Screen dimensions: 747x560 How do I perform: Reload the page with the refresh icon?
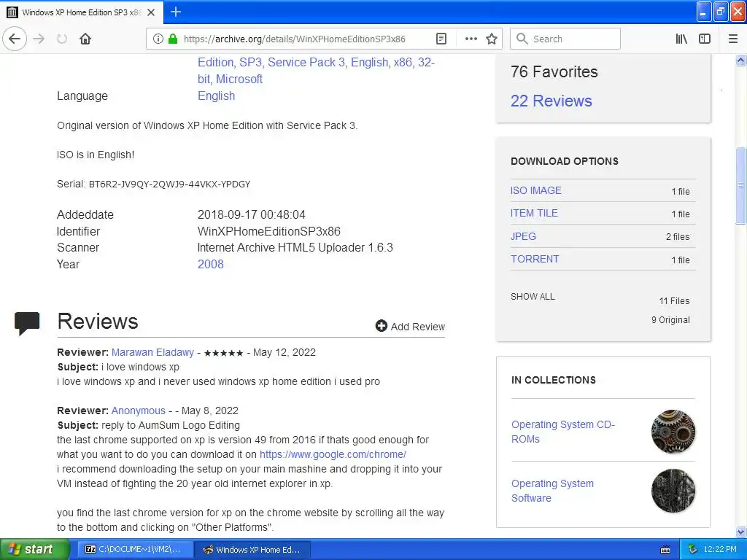pyautogui.click(x=62, y=39)
